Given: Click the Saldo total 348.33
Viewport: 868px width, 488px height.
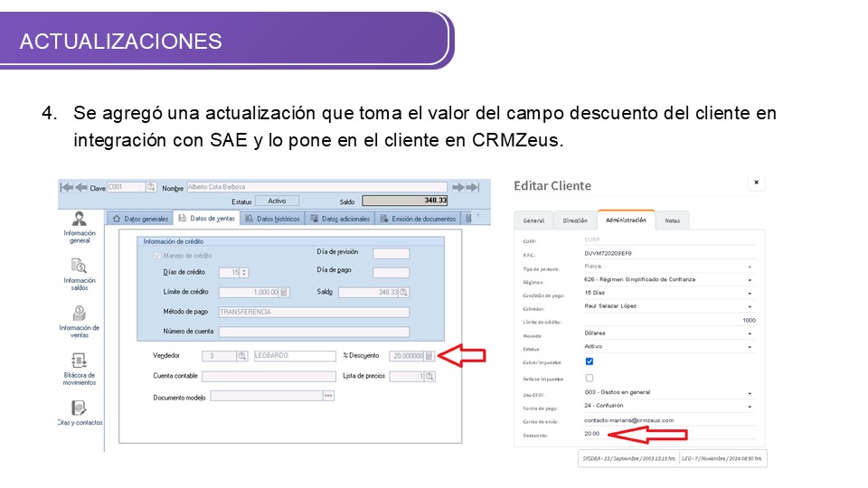Looking at the screenshot, I should [405, 201].
